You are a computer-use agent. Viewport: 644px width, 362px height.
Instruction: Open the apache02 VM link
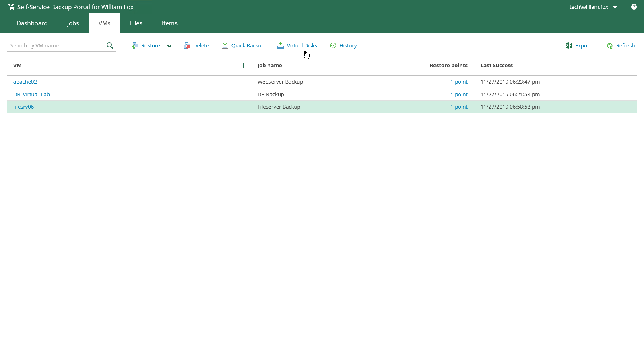[25, 82]
